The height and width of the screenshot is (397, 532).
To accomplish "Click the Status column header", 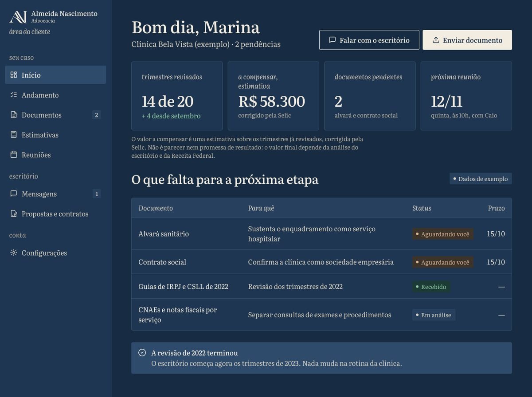I will (422, 208).
